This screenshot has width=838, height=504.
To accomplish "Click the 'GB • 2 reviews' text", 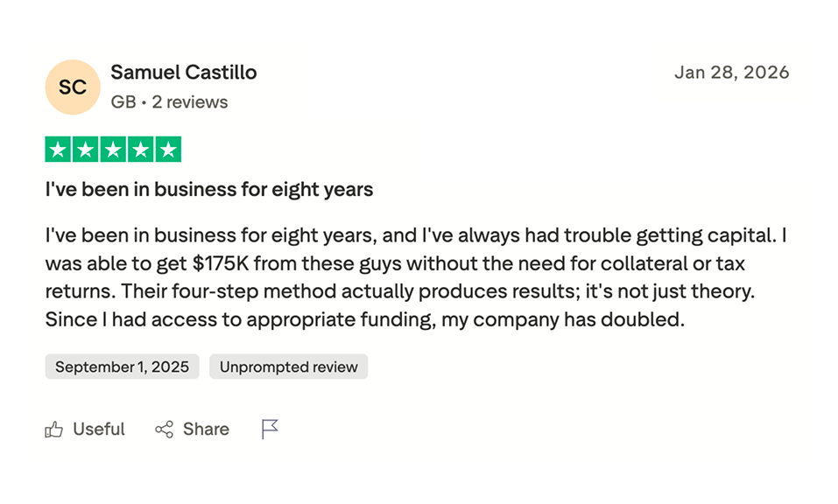I will pyautogui.click(x=169, y=102).
